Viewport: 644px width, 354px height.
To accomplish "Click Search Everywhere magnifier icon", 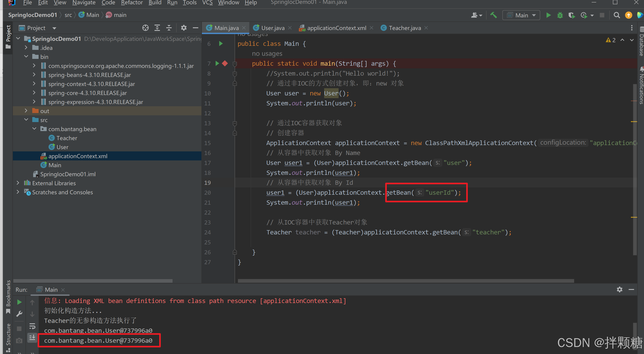I will tap(616, 15).
